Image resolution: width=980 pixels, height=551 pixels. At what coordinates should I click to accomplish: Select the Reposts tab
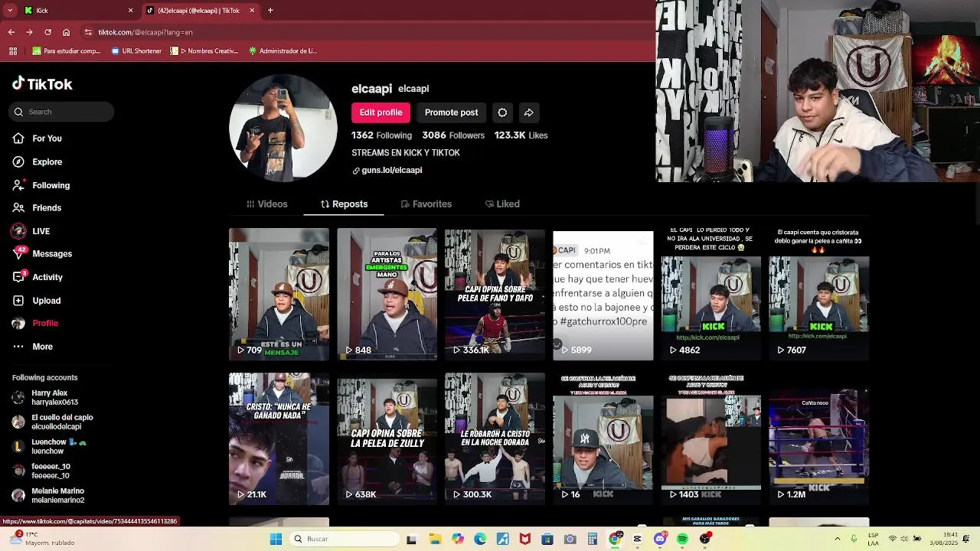click(344, 204)
